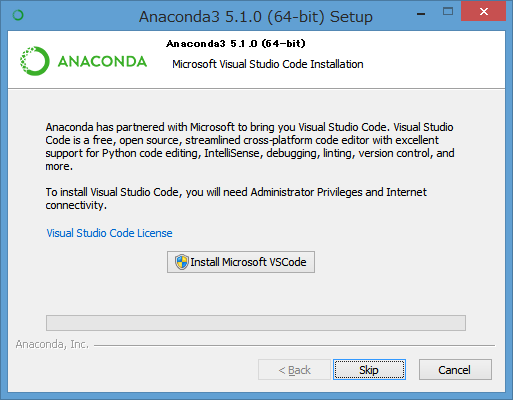Click the white header banner area
Viewport: 513px width, 400px height.
click(256, 60)
